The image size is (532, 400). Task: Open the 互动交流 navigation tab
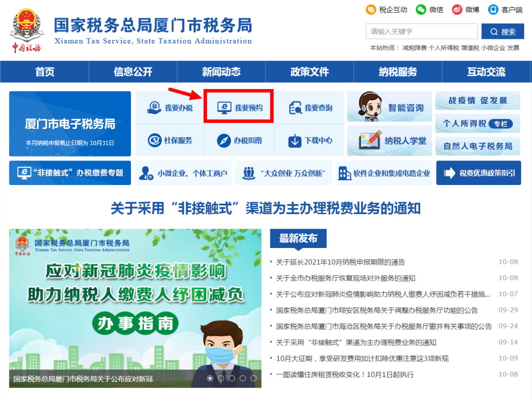(x=486, y=71)
